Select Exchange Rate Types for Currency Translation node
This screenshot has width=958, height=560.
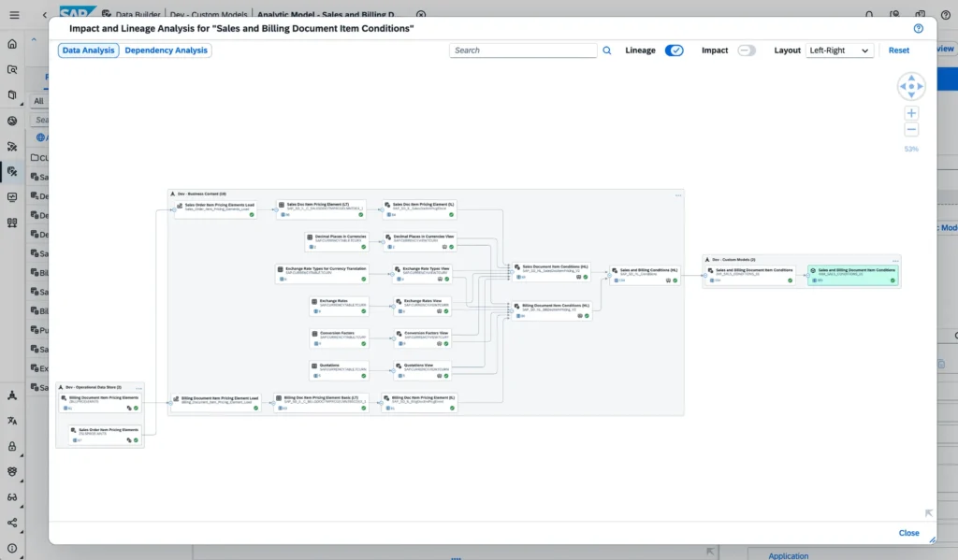[x=322, y=274]
